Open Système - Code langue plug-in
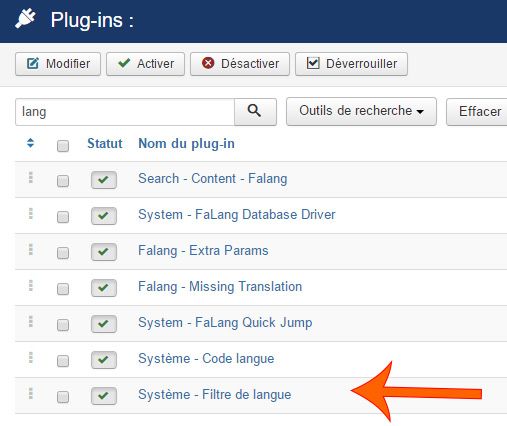507x426 pixels. click(x=206, y=359)
